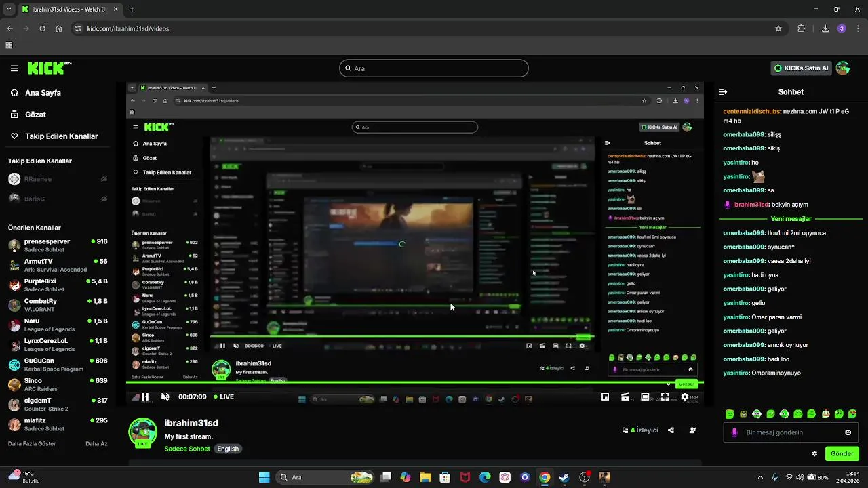Image resolution: width=868 pixels, height=488 pixels.
Task: Enter fullscreen mode on the video player
Action: tap(665, 397)
